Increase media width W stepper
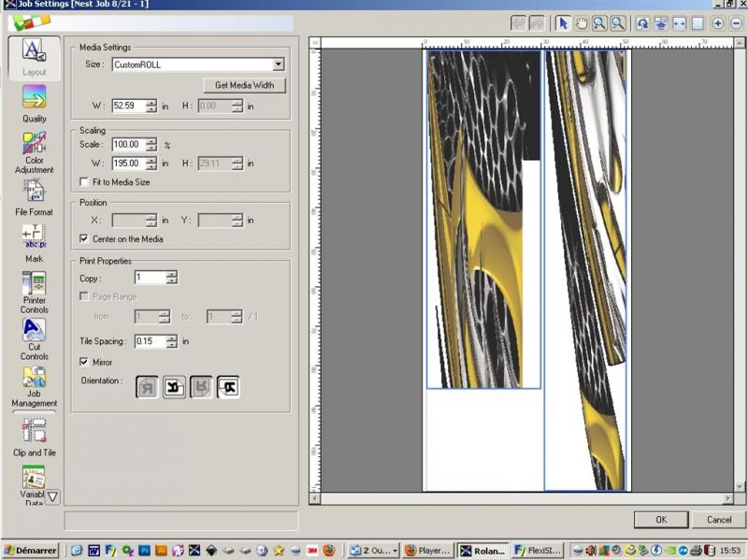748x560 pixels. click(151, 103)
